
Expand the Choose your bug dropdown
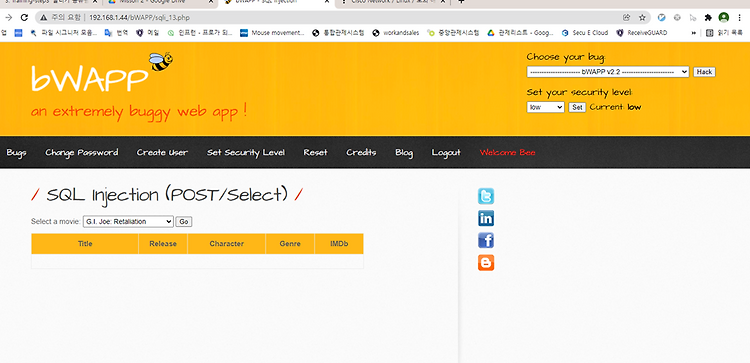(x=608, y=72)
